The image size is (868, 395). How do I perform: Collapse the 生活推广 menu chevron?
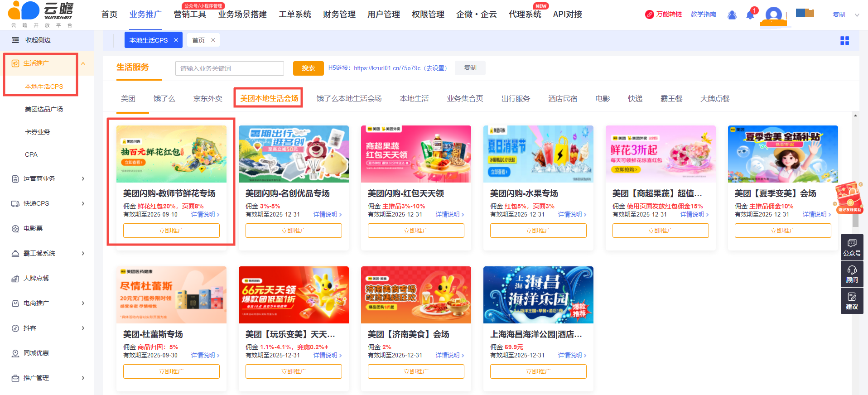pyautogui.click(x=83, y=63)
